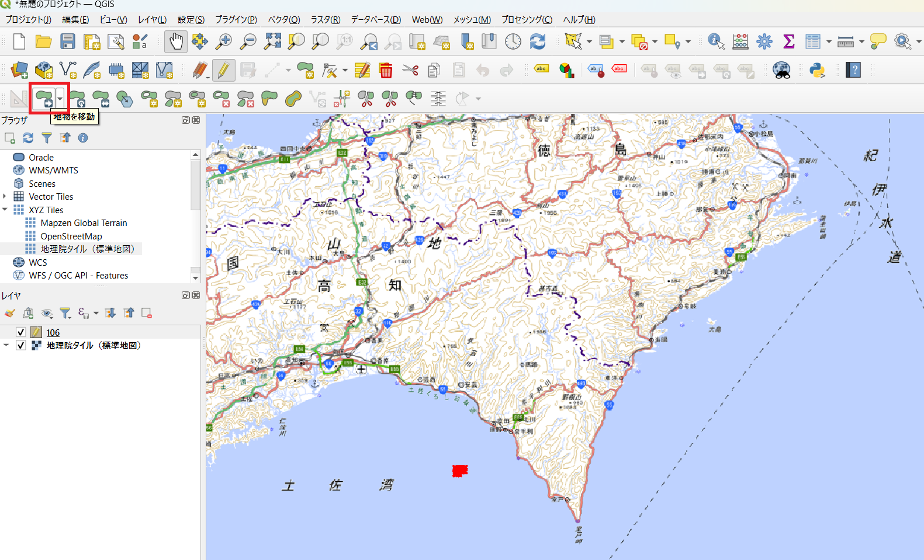The image size is (924, 560).
Task: Open Data Source Manager icon
Action: click(19, 71)
